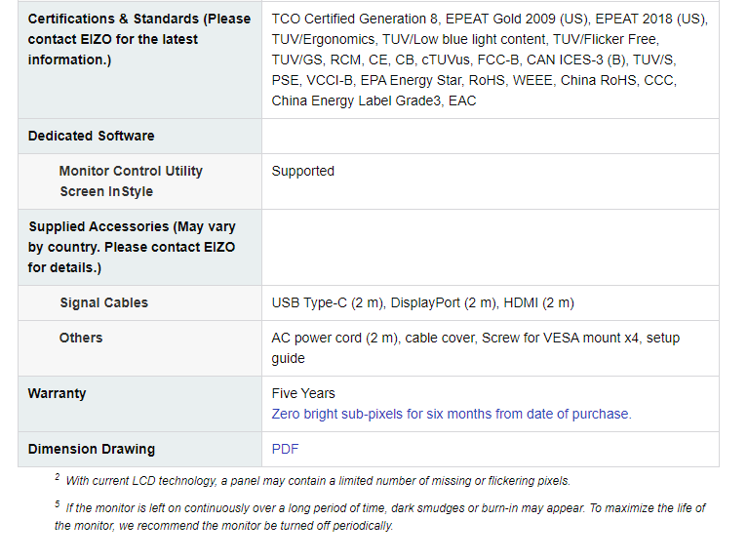The image size is (748, 560).
Task: Open the Dimension Drawing PDF link
Action: (285, 449)
